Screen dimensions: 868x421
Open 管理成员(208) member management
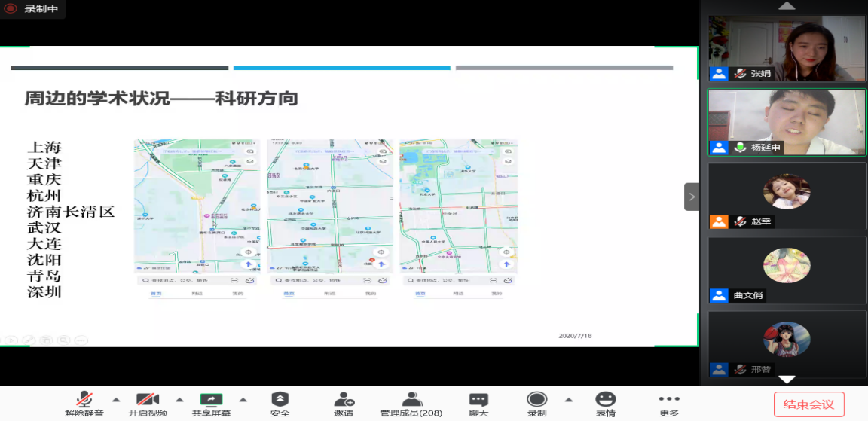tap(411, 403)
